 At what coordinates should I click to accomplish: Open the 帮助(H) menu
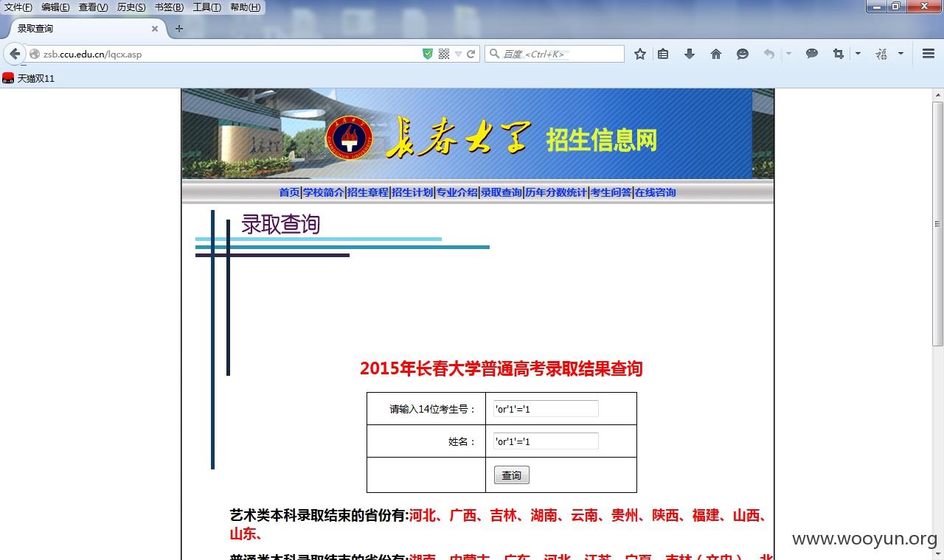[x=245, y=7]
